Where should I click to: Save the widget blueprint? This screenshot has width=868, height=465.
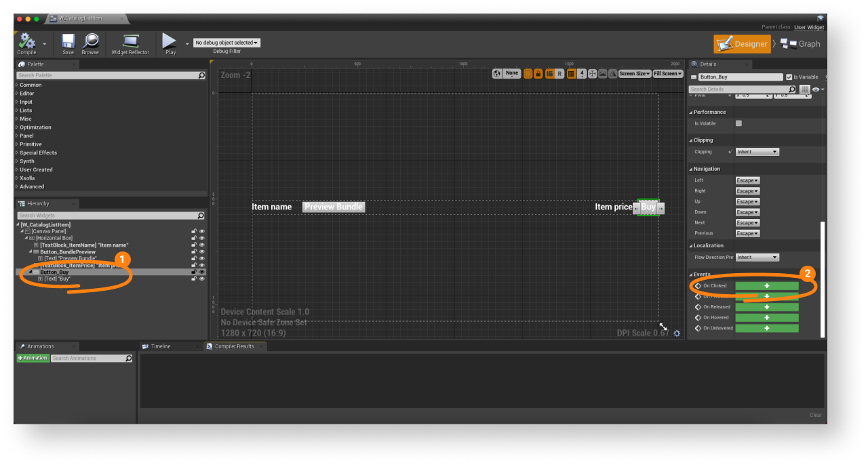click(x=68, y=42)
